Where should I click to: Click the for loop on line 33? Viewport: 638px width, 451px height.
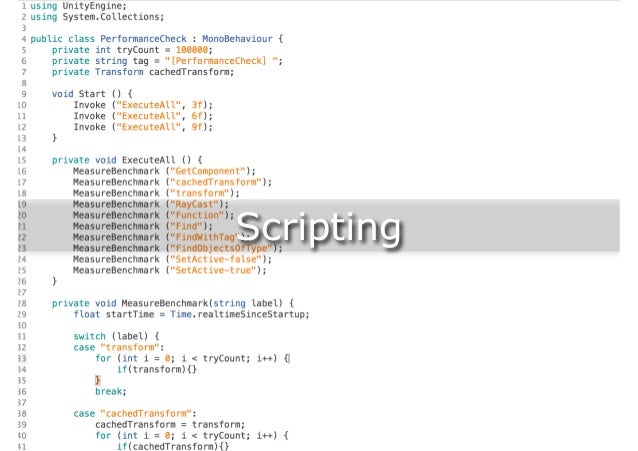(192, 359)
